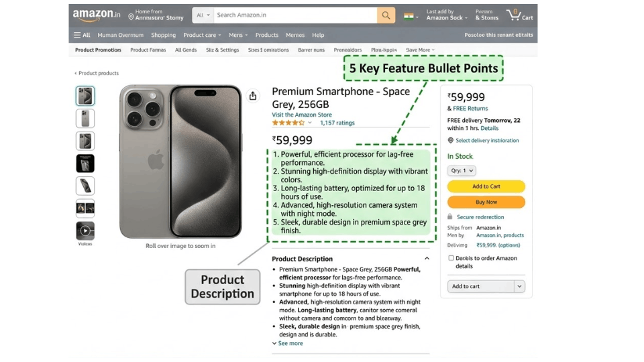Viewport: 644px width, 362px height.
Task: Open the Qty quantity dropdown
Action: (462, 171)
